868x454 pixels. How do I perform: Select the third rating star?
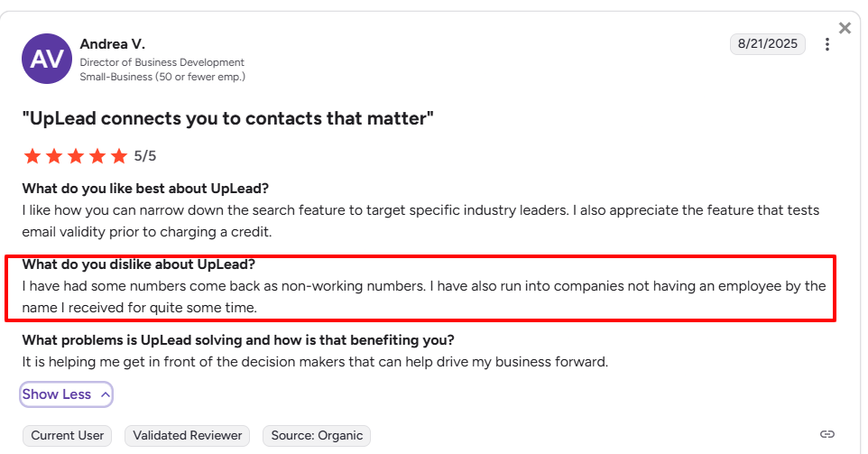76,156
